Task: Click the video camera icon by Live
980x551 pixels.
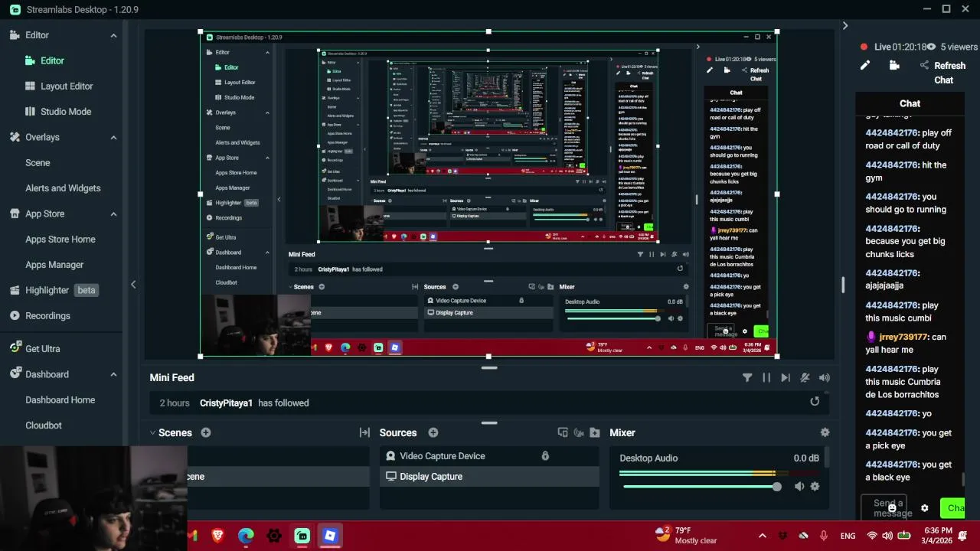Action: [x=894, y=66]
